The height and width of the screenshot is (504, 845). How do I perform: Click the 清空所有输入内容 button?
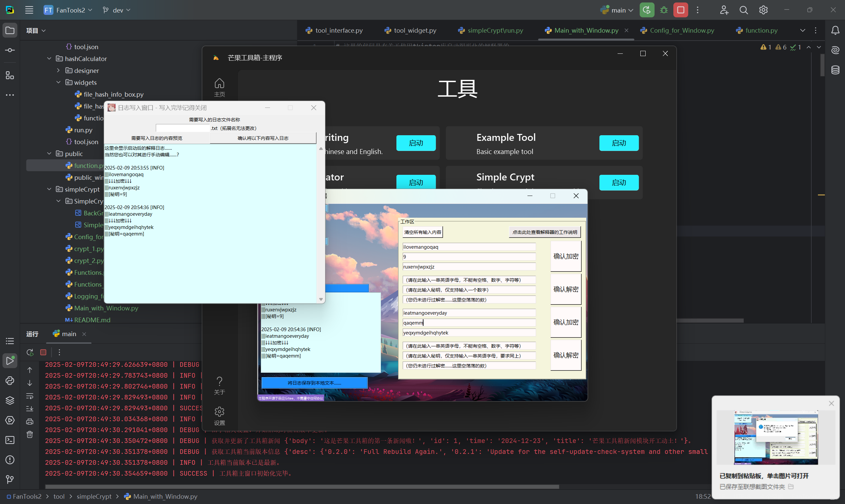(422, 232)
